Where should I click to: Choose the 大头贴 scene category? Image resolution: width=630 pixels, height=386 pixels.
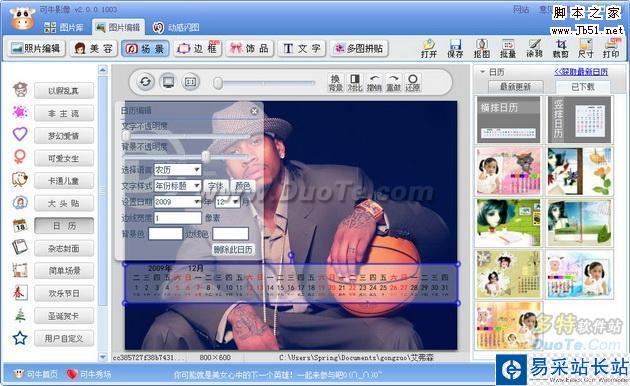64,203
